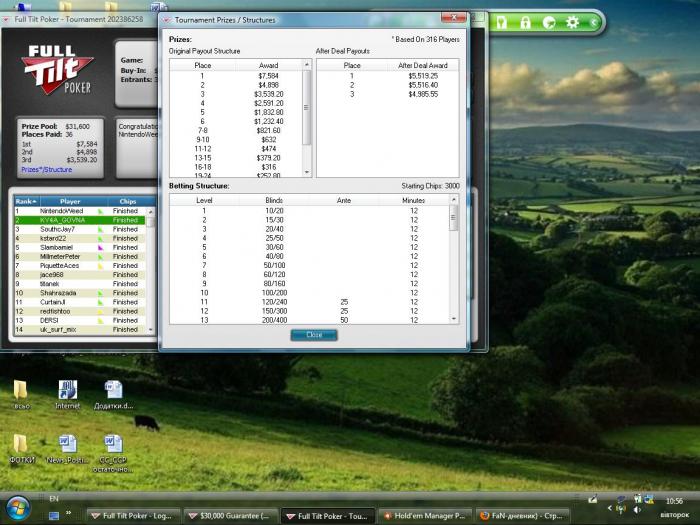Select player jace968 row
This screenshot has width=700, height=525.
click(79, 275)
